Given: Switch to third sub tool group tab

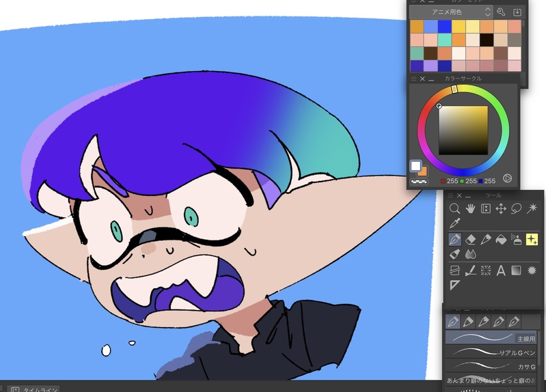Looking at the screenshot, I should 483,322.
